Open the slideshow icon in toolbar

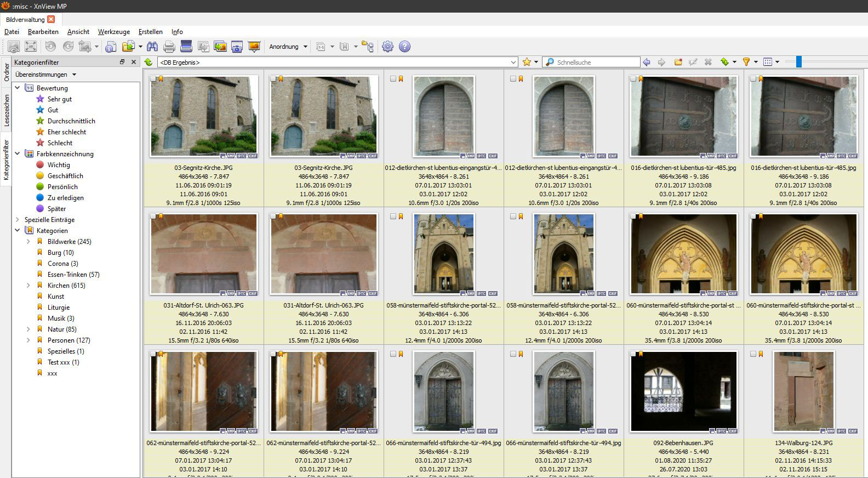254,47
